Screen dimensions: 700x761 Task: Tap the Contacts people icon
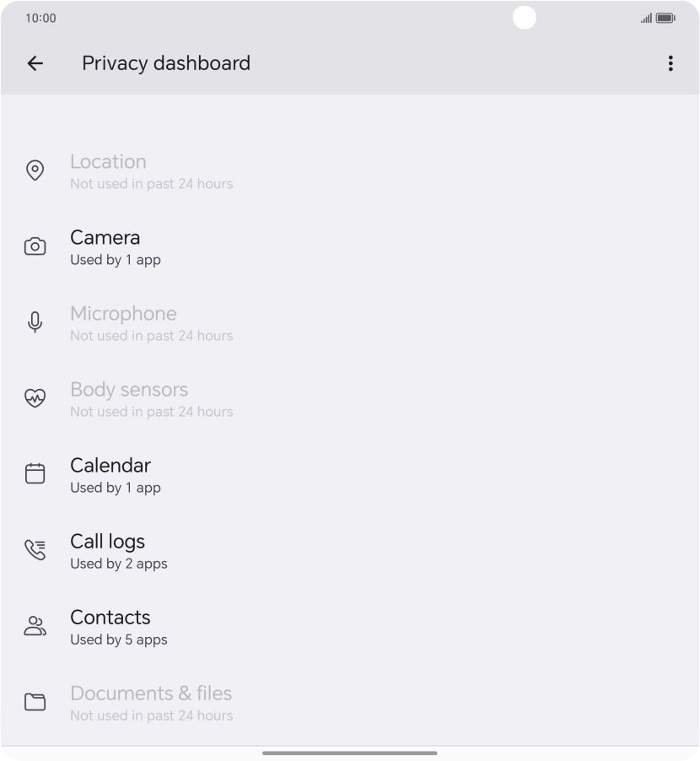pos(35,626)
